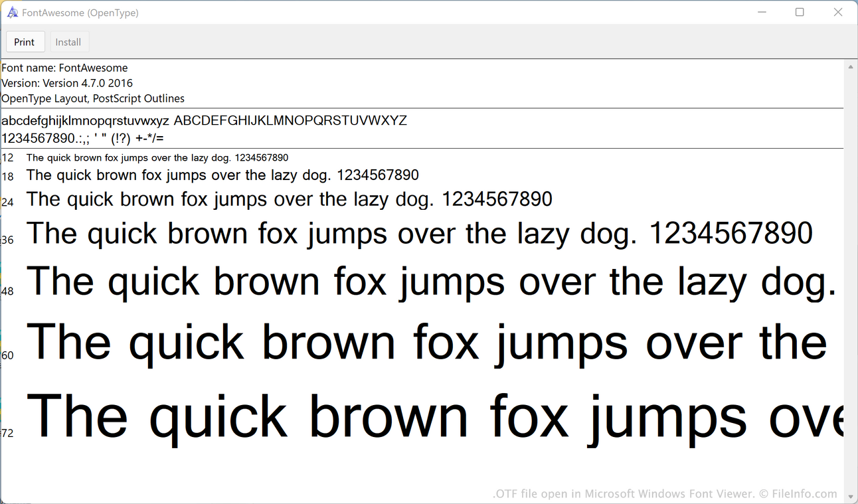Click the lowercase alphabet preview line
The height and width of the screenshot is (504, 858).
(86, 121)
